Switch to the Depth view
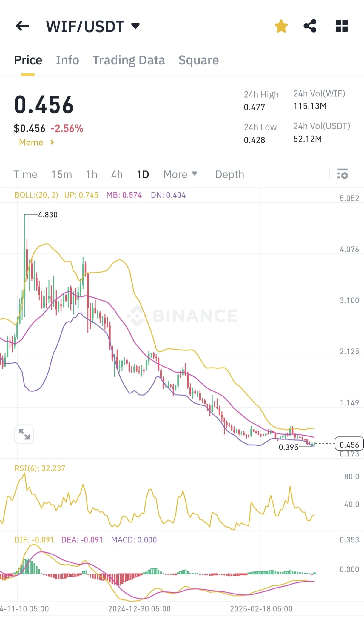The width and height of the screenshot is (364, 618). 230,174
